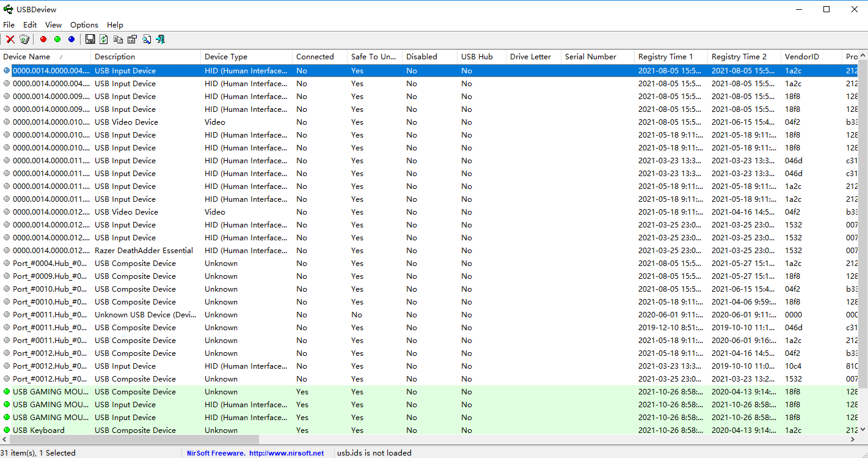This screenshot has width=868, height=458.
Task: Click the red circle disable device icon
Action: [43, 39]
